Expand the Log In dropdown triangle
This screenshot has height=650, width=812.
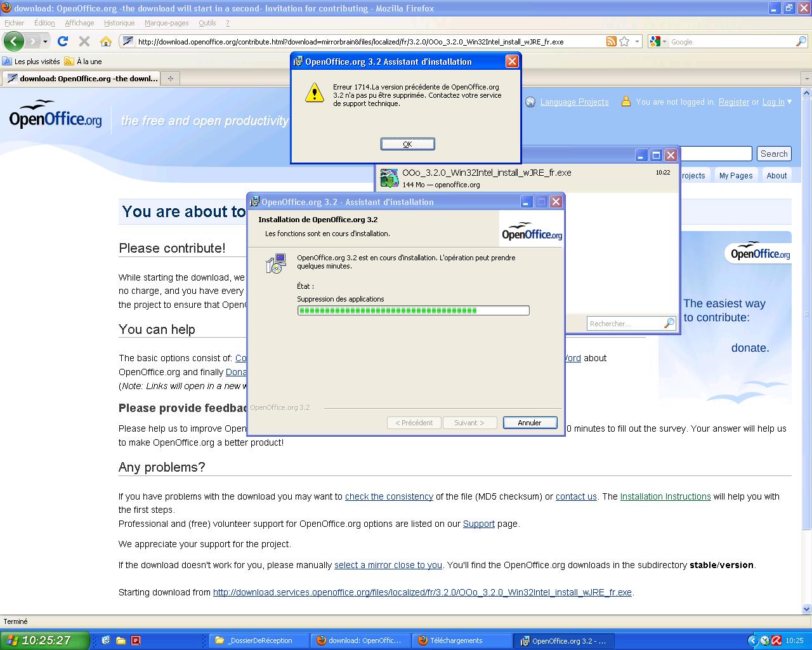789,102
